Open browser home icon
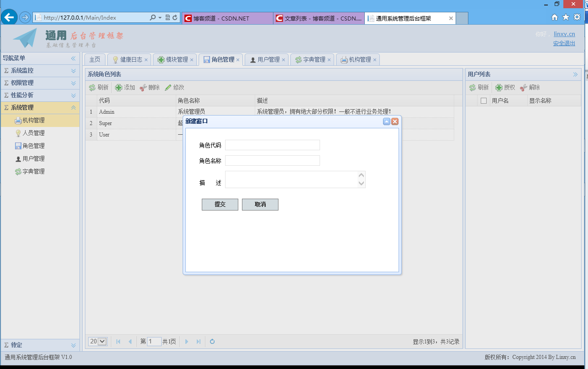The width and height of the screenshot is (588, 369). point(555,17)
